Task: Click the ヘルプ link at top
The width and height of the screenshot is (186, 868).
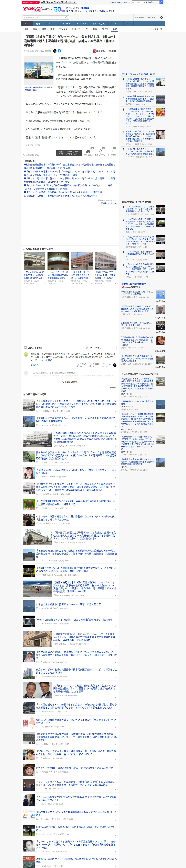Action: point(127,2)
